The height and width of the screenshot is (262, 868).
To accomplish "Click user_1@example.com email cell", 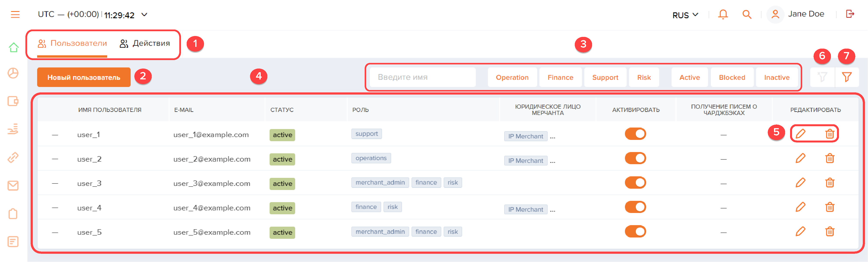I will 211,134.
